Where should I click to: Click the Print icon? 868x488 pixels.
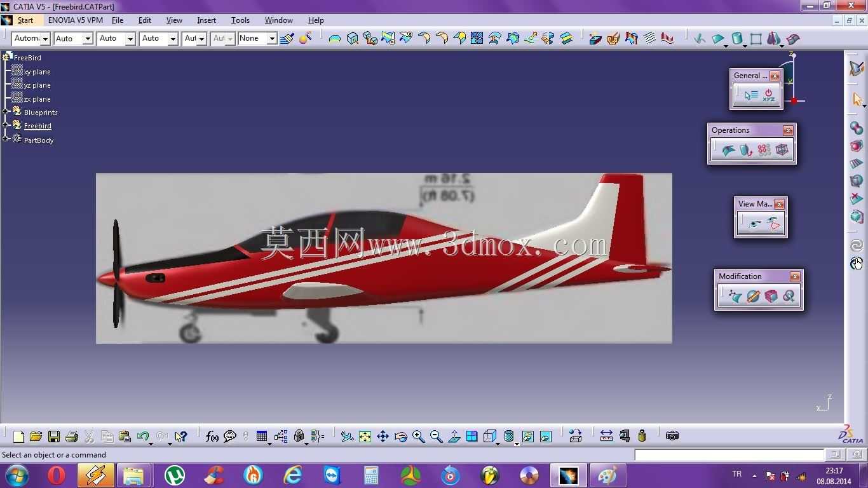tap(72, 437)
